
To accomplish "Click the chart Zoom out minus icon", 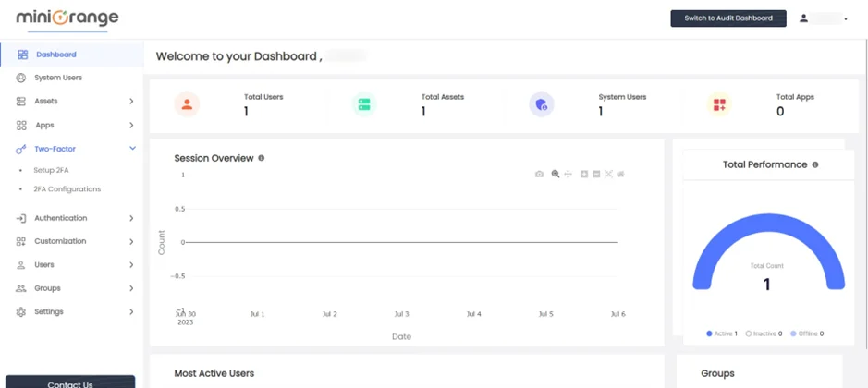I will 596,175.
